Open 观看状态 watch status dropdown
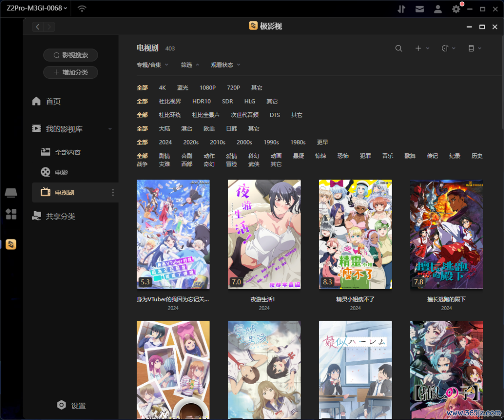The width and height of the screenshot is (504, 420). (226, 65)
